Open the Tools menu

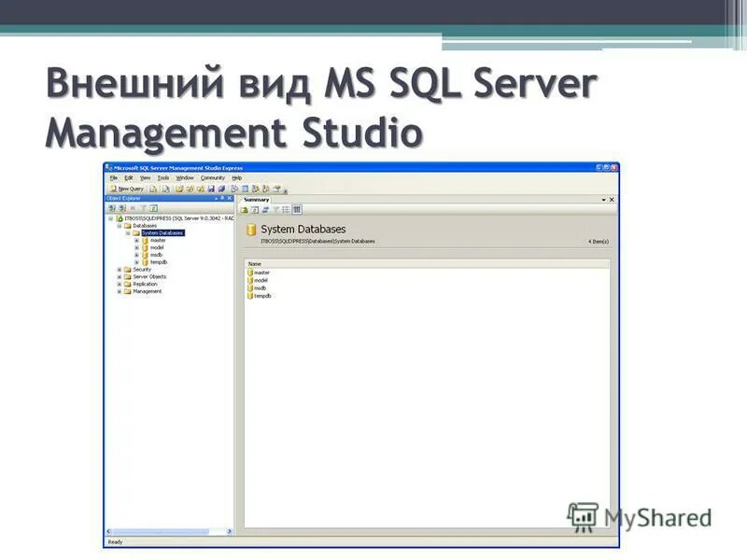coord(163,177)
